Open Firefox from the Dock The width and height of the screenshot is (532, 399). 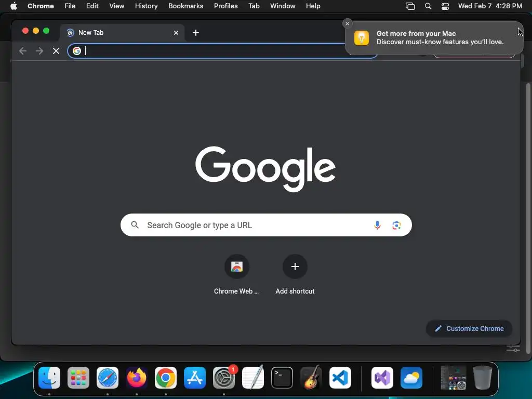click(x=137, y=378)
